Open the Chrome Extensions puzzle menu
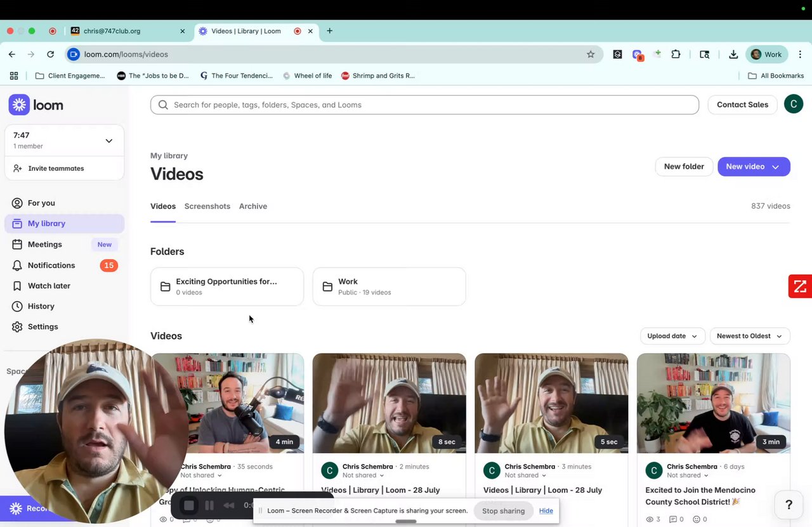 [676, 55]
